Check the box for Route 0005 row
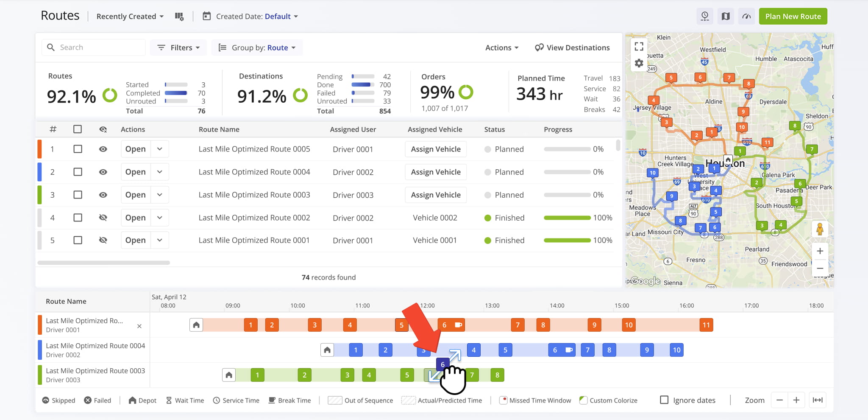The width and height of the screenshot is (868, 420). pyautogui.click(x=78, y=149)
